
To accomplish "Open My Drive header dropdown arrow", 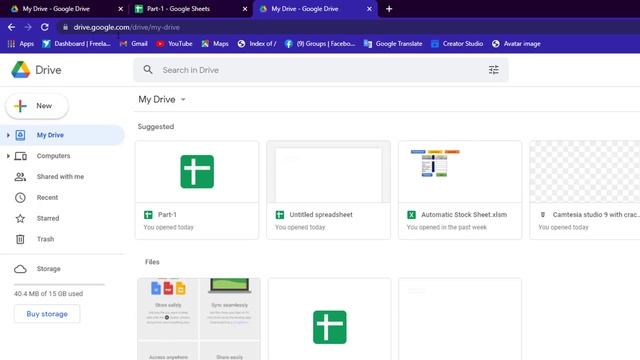I will click(x=183, y=100).
